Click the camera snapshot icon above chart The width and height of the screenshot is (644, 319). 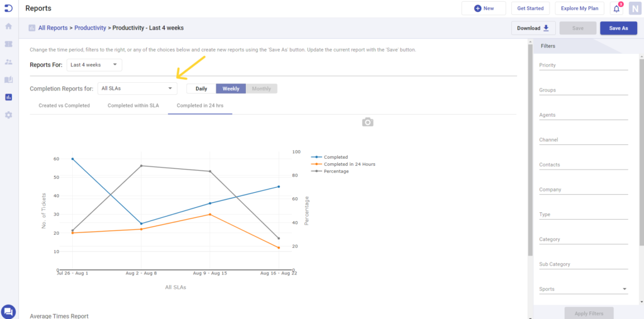tap(367, 122)
